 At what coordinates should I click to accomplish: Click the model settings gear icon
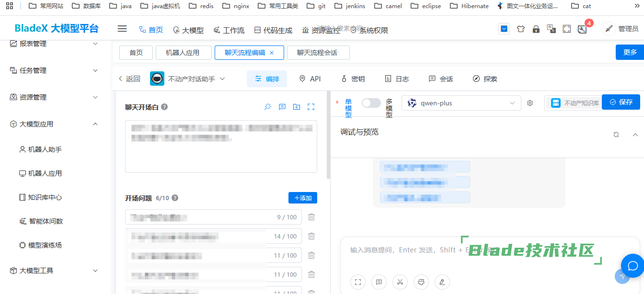pyautogui.click(x=530, y=103)
